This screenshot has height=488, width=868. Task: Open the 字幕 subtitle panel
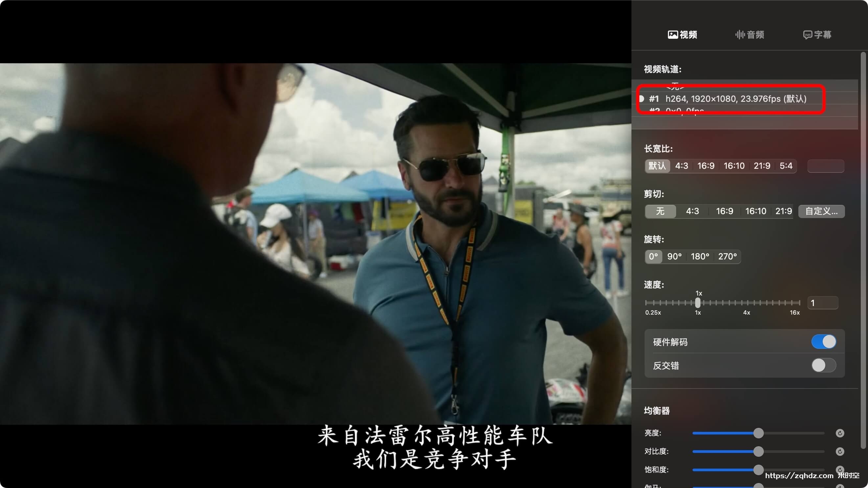817,35
